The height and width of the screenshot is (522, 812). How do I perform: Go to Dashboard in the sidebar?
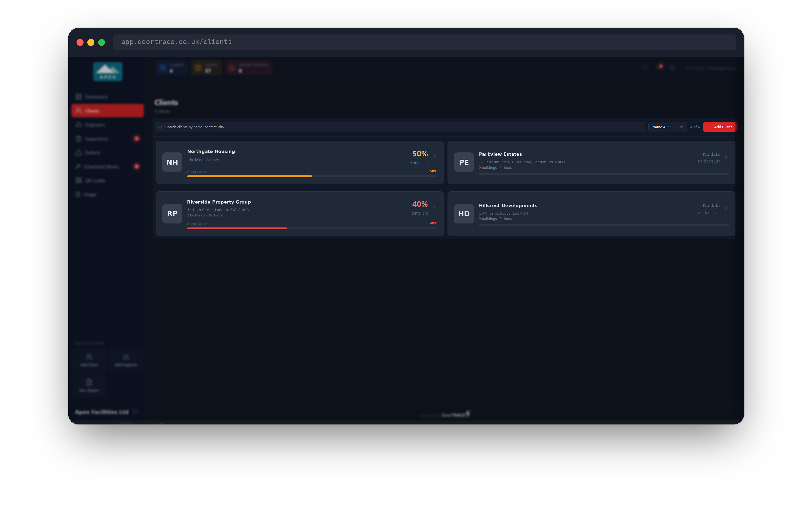click(x=107, y=97)
